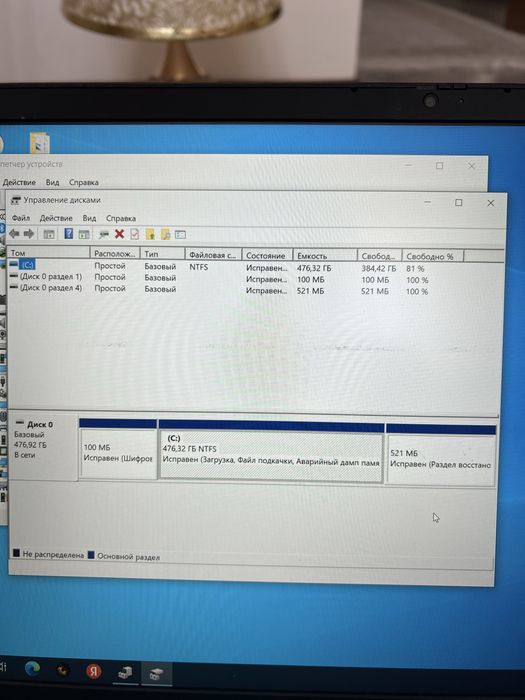
Task: Open the Действие menu in Disk Management
Action: pyautogui.click(x=56, y=218)
